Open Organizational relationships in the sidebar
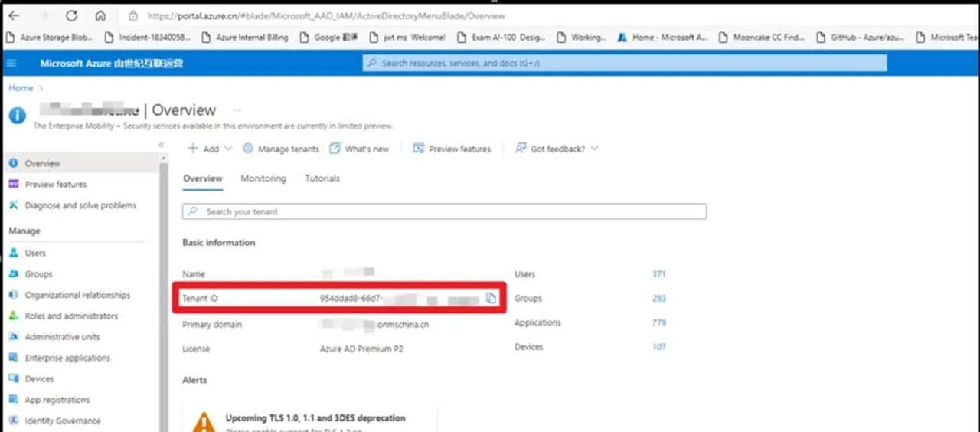980x432 pixels. tap(77, 295)
